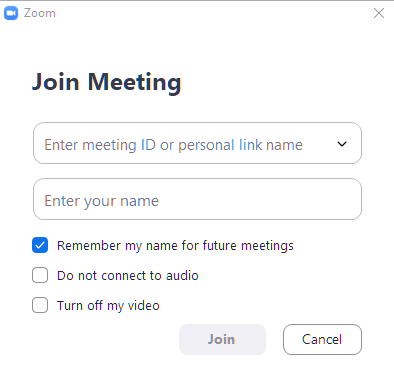The image size is (394, 387).
Task: Click the Zoom camera logo icon
Action: click(x=11, y=13)
